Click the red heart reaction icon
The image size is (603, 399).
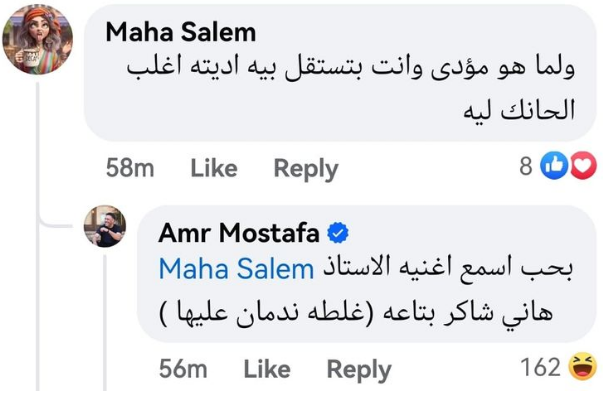[x=583, y=166]
